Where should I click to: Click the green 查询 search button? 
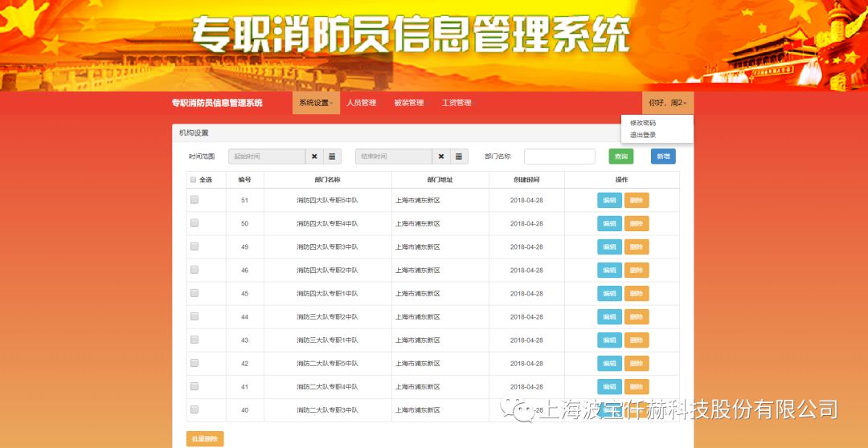(620, 157)
